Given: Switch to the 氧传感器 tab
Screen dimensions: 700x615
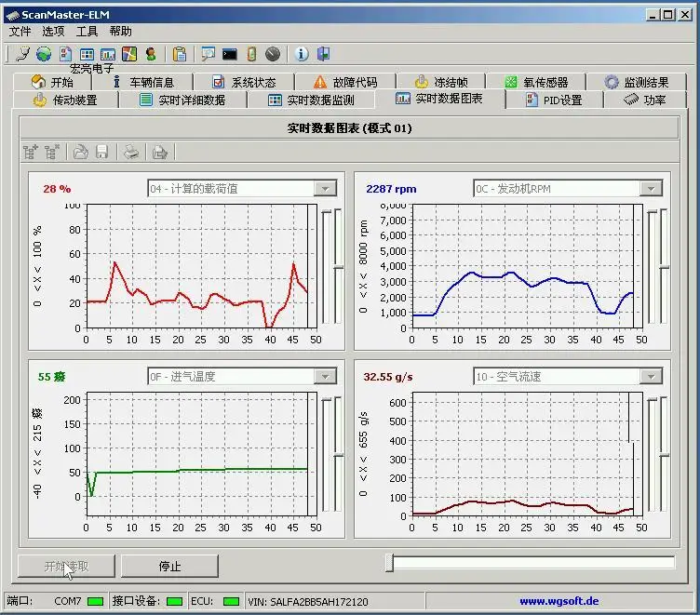Looking at the screenshot, I should coord(536,82).
